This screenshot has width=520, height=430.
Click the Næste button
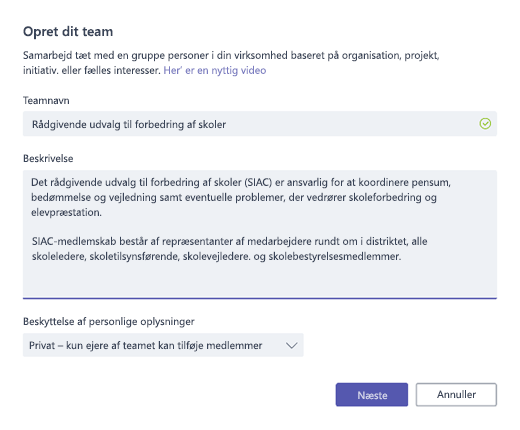372,395
